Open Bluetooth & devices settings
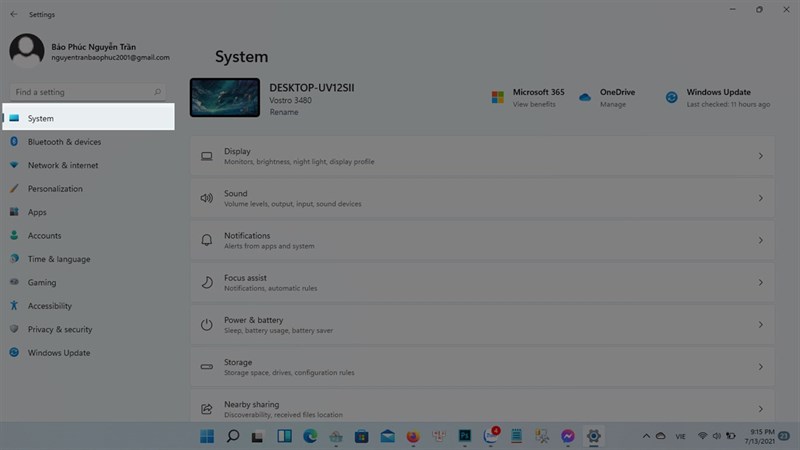The width and height of the screenshot is (800, 450). click(x=64, y=142)
